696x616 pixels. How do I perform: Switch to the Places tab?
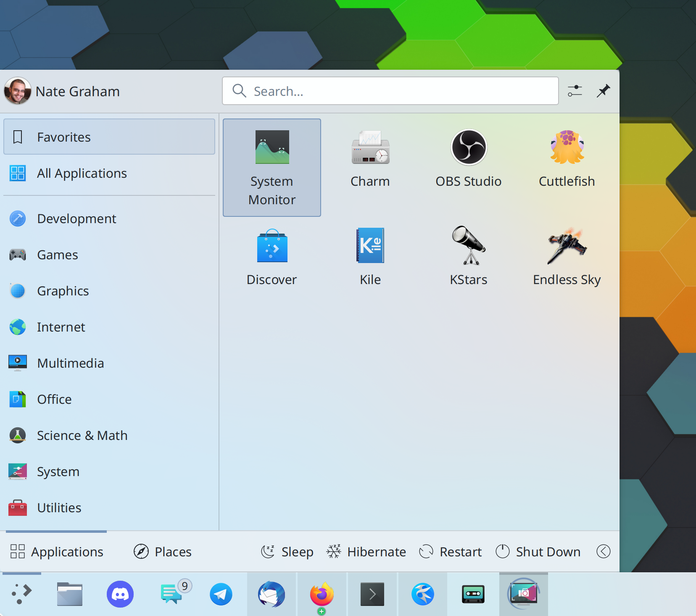[x=163, y=551]
